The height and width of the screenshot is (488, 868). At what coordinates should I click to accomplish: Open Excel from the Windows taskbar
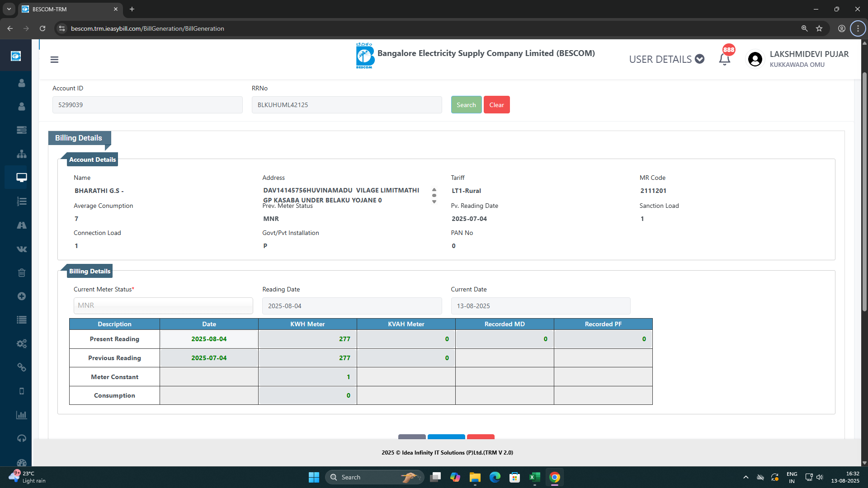click(x=534, y=477)
